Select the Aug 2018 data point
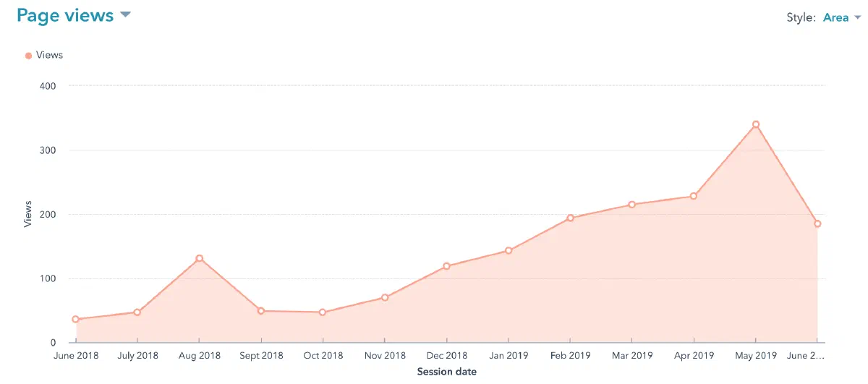The height and width of the screenshot is (384, 868). [199, 258]
